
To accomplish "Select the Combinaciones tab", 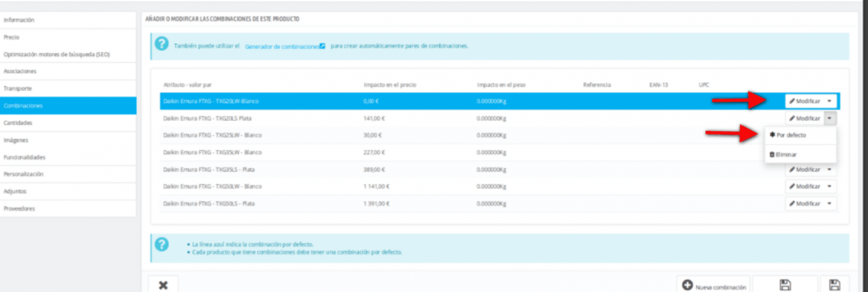I will point(68,105).
